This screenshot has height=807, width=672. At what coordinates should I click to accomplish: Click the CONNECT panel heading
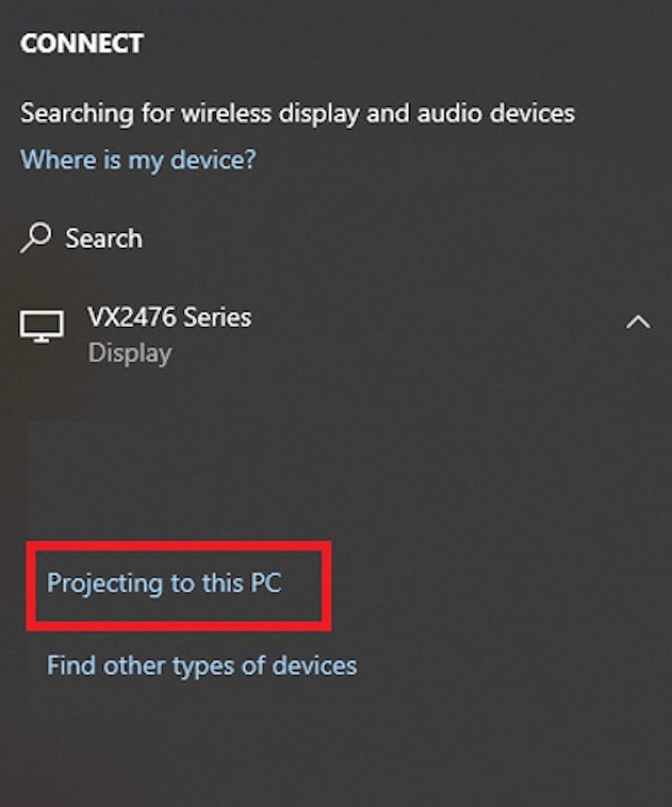(83, 42)
